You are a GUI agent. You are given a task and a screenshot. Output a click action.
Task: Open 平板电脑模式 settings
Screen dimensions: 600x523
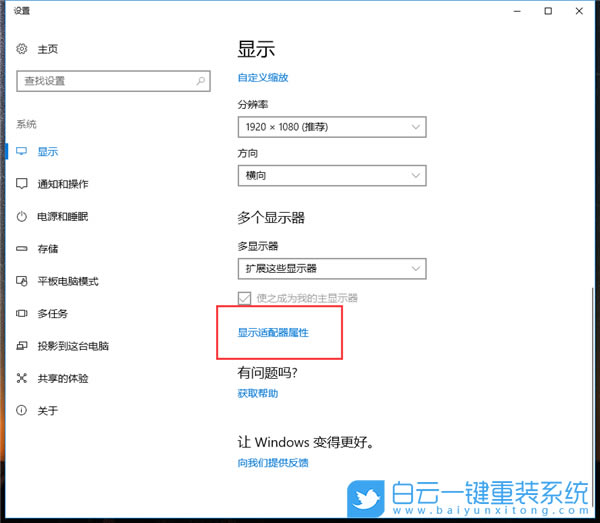pyautogui.click(x=68, y=281)
